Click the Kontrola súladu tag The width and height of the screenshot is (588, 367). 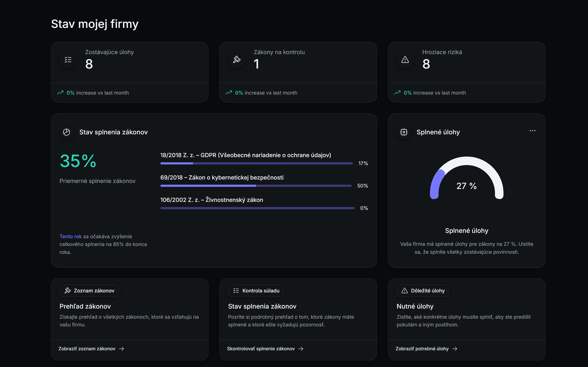pyautogui.click(x=256, y=291)
